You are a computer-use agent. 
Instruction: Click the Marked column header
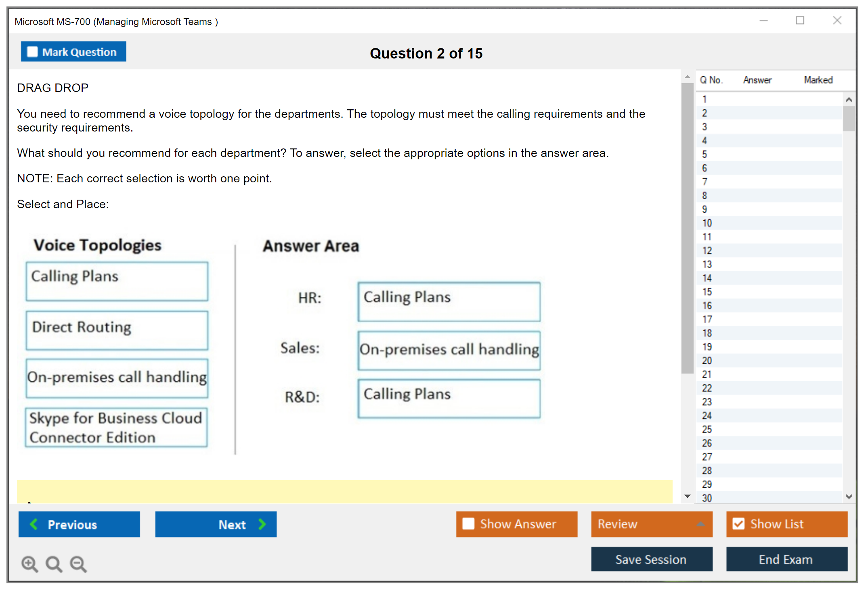click(x=818, y=80)
